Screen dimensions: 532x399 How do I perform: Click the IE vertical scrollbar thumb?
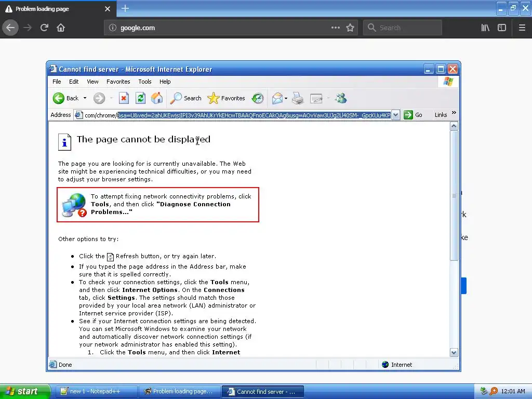click(454, 195)
